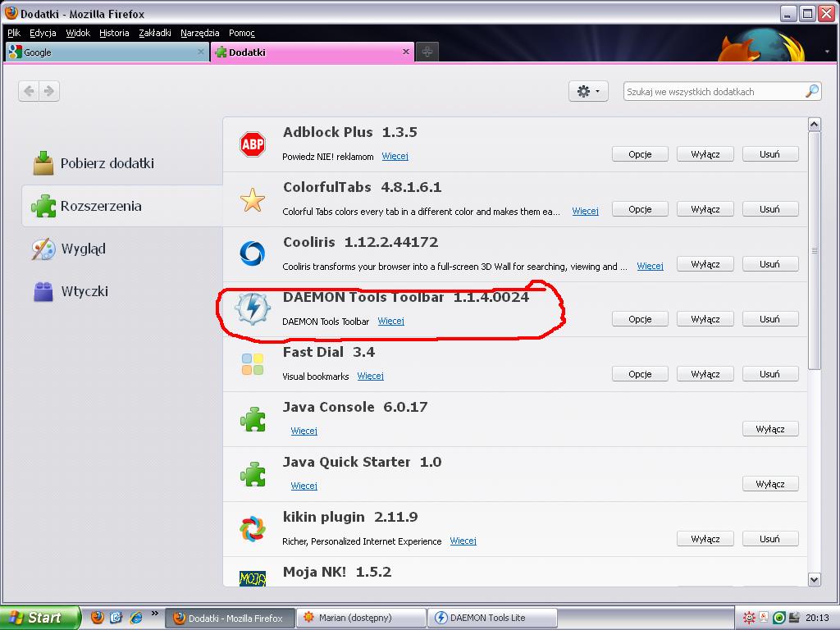840x630 pixels.
Task: Click the Java Console puzzle piece icon
Action: tap(253, 419)
